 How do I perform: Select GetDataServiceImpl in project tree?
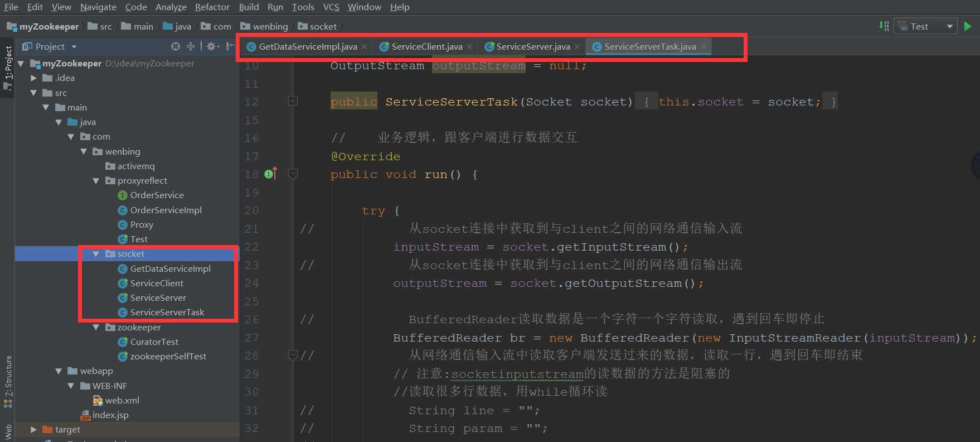tap(164, 268)
